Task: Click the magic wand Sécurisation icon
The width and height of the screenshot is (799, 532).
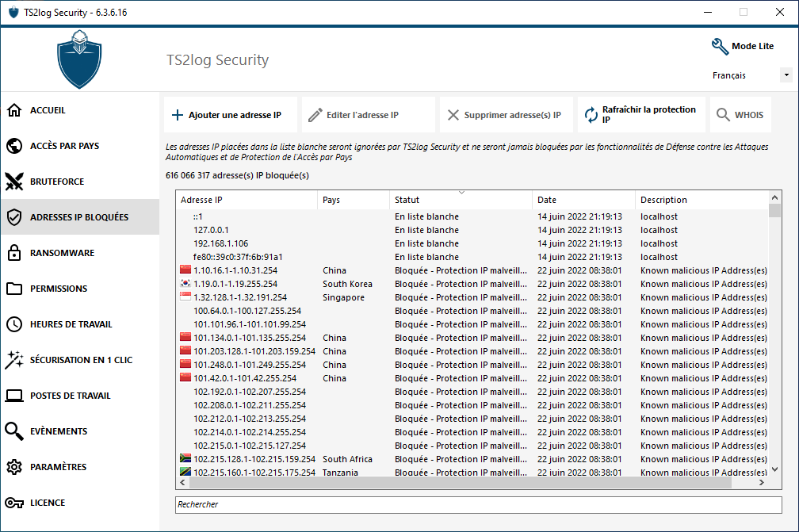Action: 14,360
